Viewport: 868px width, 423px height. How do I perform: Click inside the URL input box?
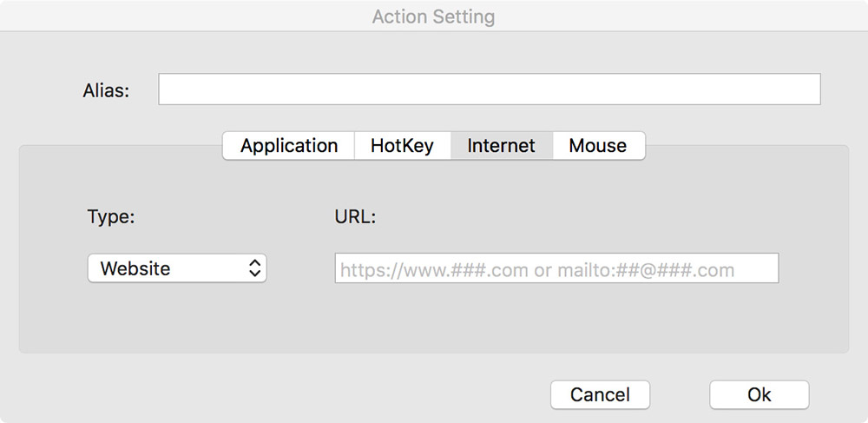tap(557, 268)
